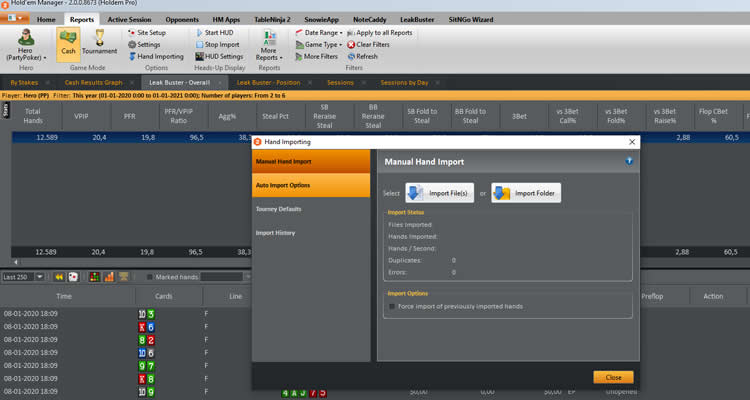The image size is (750, 400).
Task: Open the application menu button
Action: pyautogui.click(x=15, y=19)
